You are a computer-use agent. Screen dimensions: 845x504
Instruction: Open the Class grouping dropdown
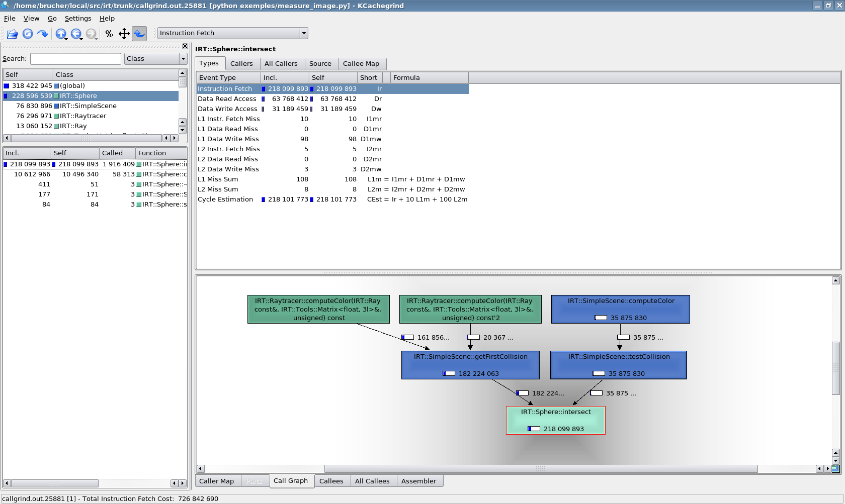pyautogui.click(x=155, y=59)
